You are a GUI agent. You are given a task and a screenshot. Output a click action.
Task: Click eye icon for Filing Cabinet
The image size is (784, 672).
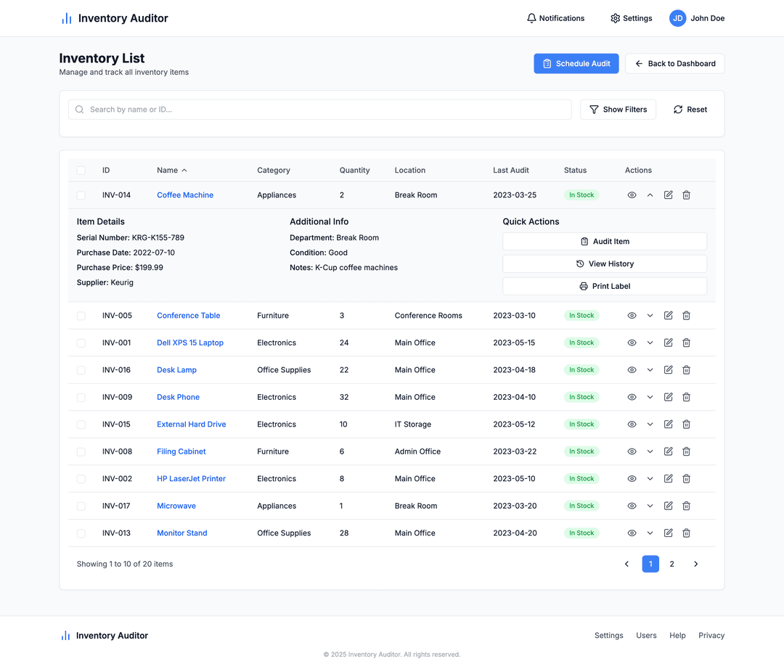(x=632, y=451)
